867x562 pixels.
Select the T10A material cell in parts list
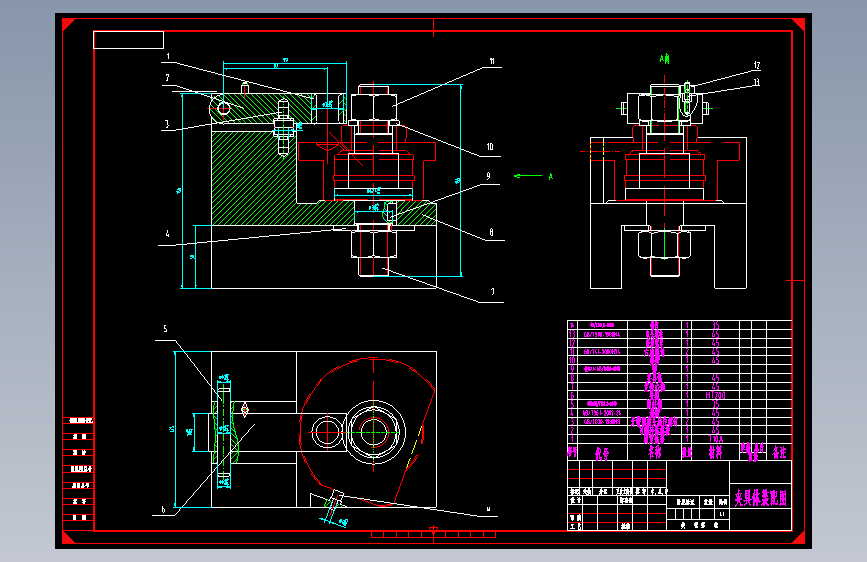[x=715, y=439]
